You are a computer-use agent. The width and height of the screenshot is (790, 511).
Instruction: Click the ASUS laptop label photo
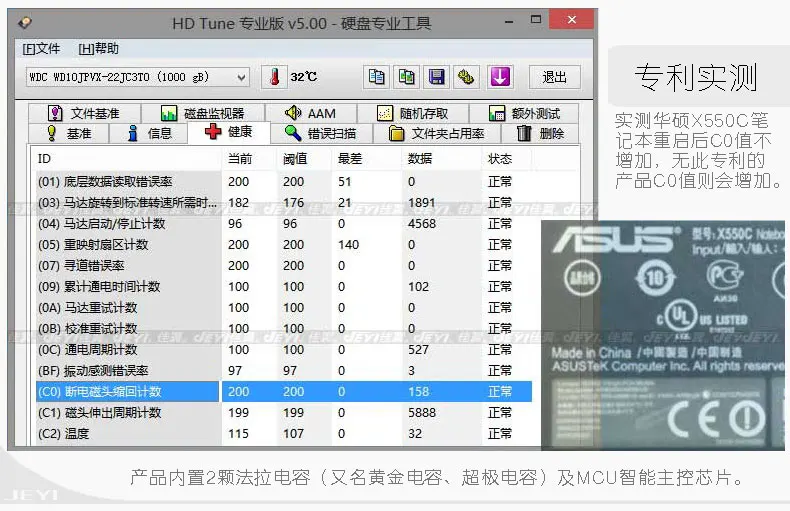click(663, 335)
